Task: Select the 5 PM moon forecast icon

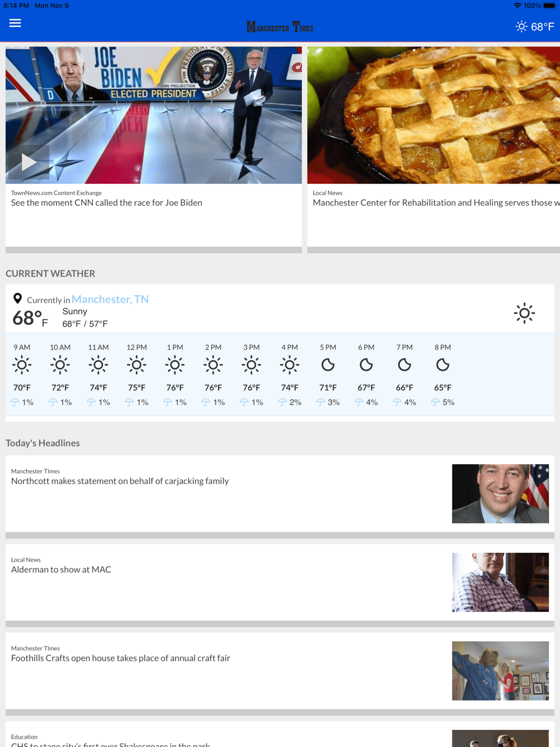Action: point(328,365)
